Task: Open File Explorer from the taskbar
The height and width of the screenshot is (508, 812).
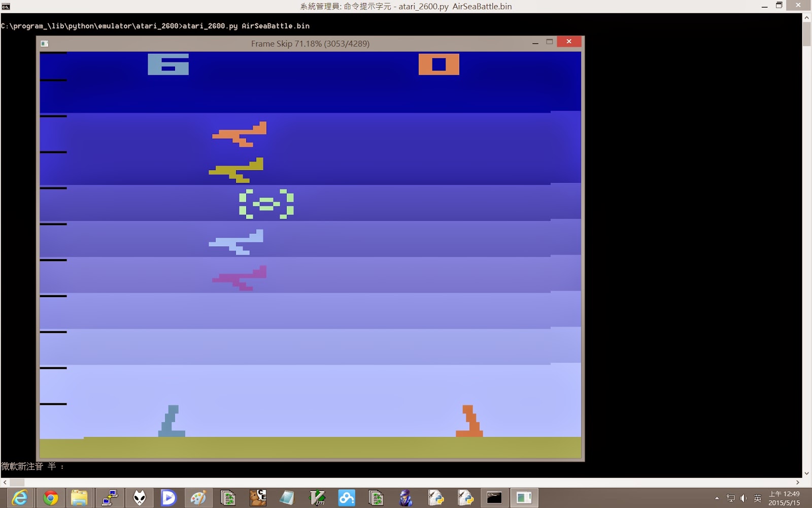Action: (x=79, y=498)
